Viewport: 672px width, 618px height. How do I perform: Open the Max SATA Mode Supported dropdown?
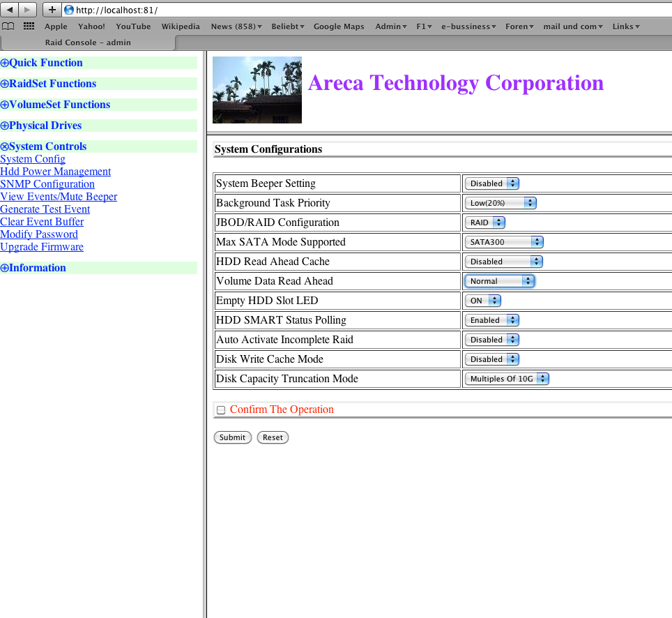[504, 242]
